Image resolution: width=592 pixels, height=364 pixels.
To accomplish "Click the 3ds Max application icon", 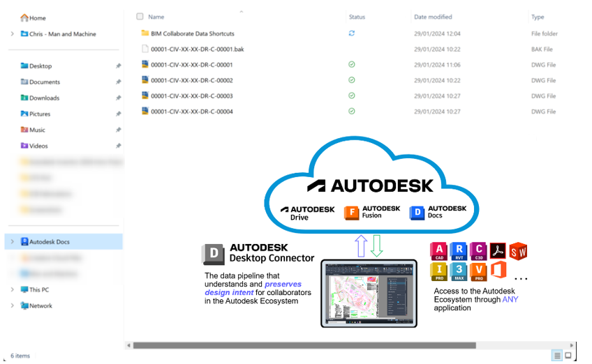I will (459, 271).
